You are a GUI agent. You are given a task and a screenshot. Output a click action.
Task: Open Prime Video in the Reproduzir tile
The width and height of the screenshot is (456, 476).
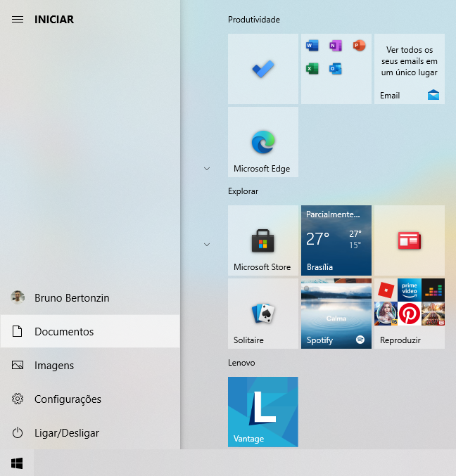tap(410, 290)
